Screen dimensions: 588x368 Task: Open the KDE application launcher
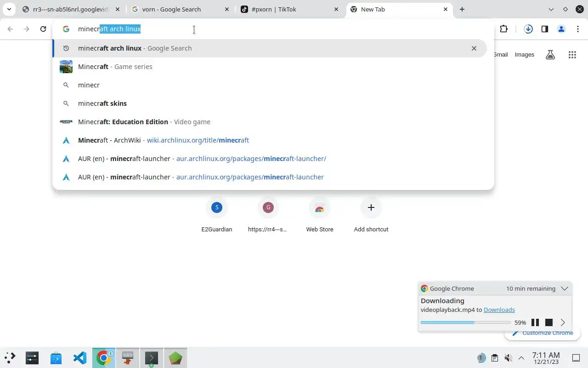click(10, 357)
